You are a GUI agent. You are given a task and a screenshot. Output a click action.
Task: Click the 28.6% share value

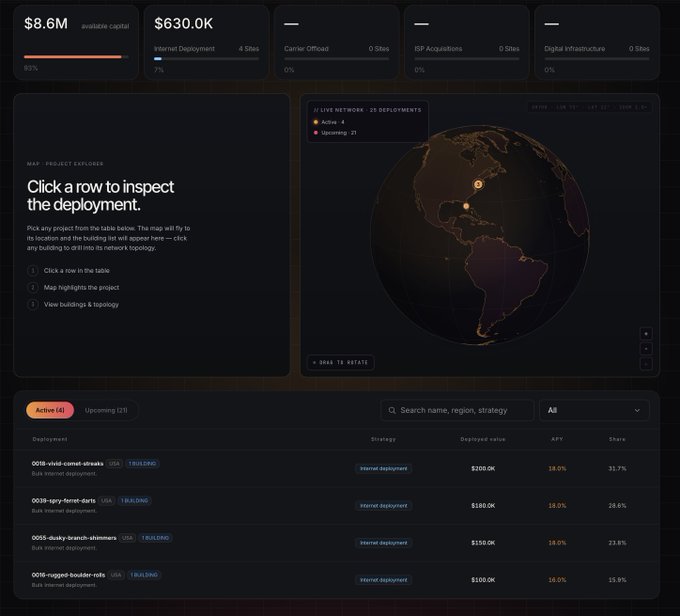[617, 506]
